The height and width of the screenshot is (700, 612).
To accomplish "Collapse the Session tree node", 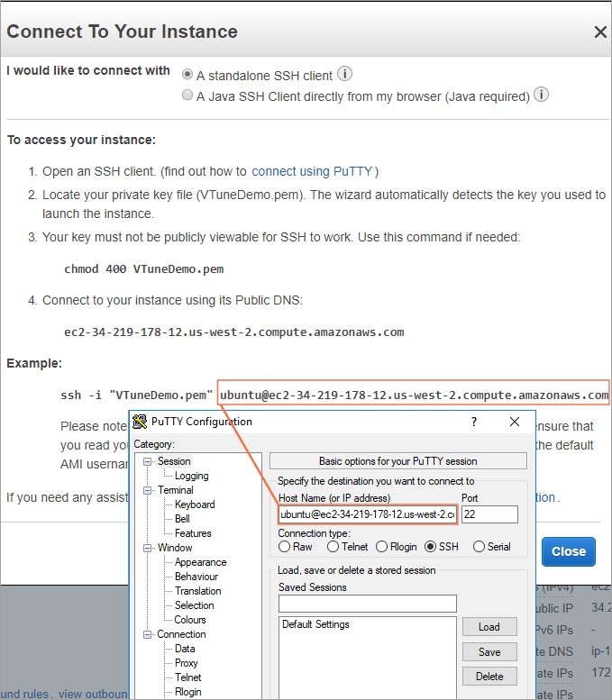I will (147, 461).
